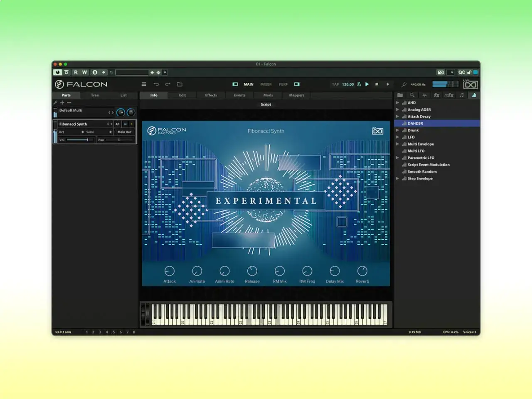
Task: Open the Mappers tab
Action: (x=297, y=95)
